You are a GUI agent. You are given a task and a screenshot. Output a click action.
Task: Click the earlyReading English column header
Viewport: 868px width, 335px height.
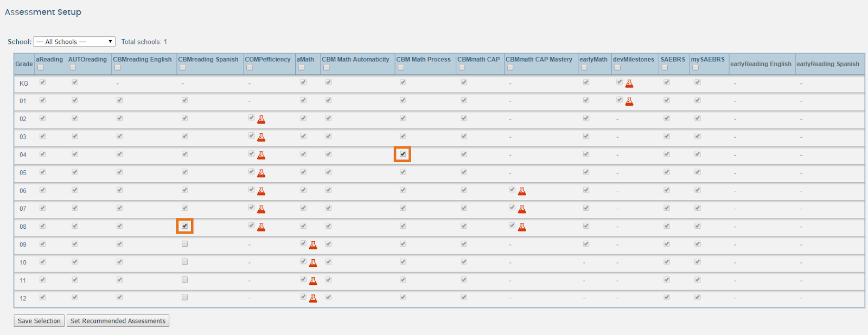tap(761, 64)
